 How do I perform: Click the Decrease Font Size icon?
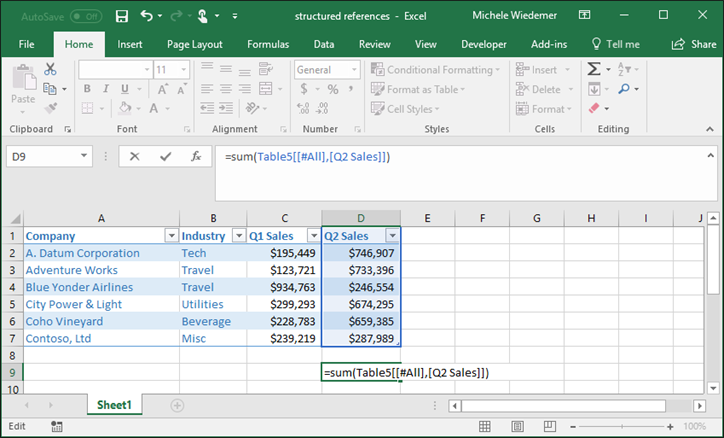coord(182,89)
